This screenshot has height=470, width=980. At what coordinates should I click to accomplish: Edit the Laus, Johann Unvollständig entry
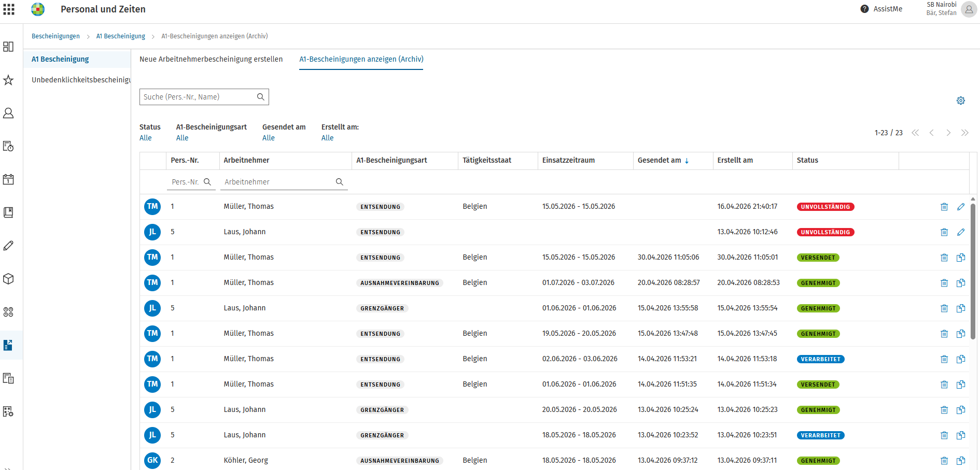tap(961, 232)
